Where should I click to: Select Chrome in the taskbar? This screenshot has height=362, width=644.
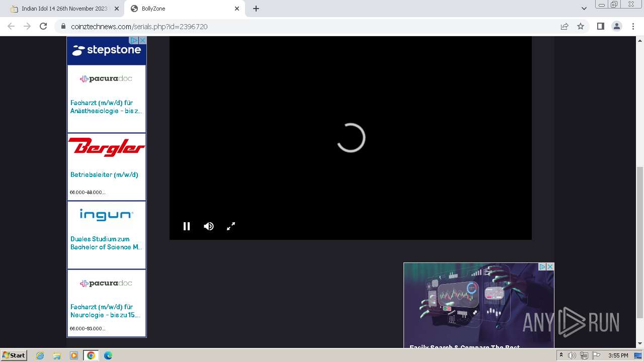click(x=91, y=355)
